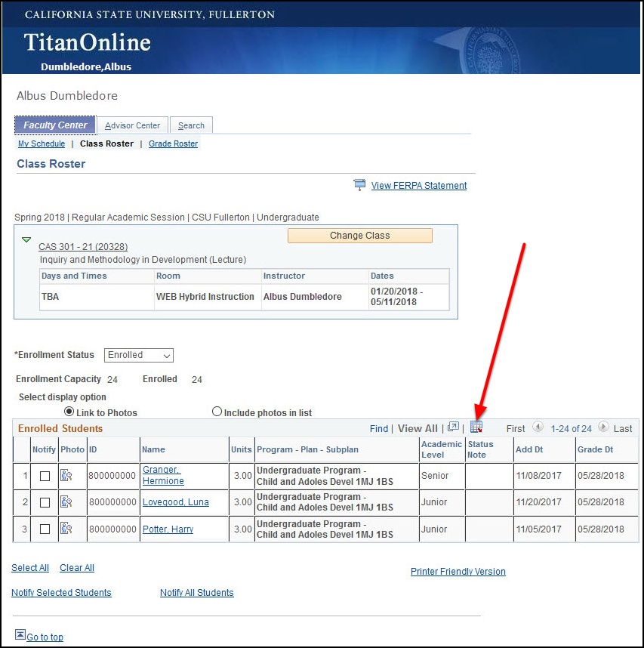644x648 pixels.
Task: Open Potter, Harry student link
Action: tap(168, 529)
